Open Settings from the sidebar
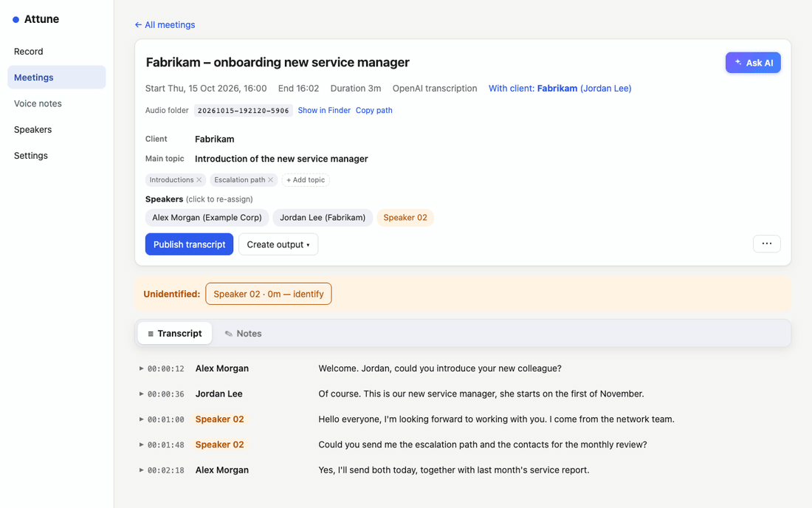 point(56,155)
